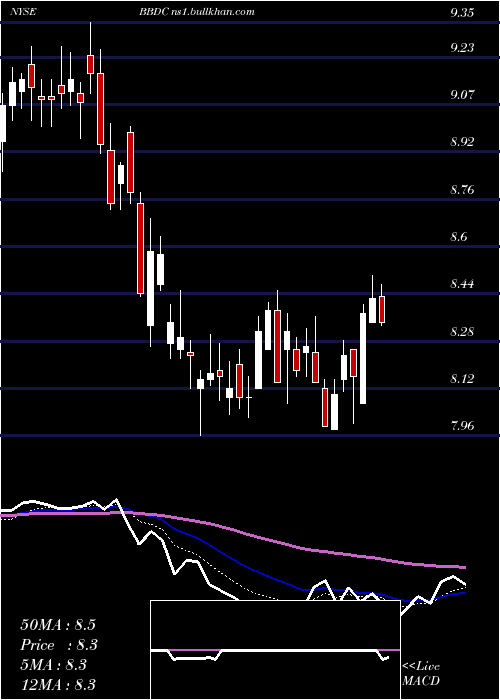The height and width of the screenshot is (700, 500).
Task: Click the <<Live MACD label
Action: (x=421, y=674)
